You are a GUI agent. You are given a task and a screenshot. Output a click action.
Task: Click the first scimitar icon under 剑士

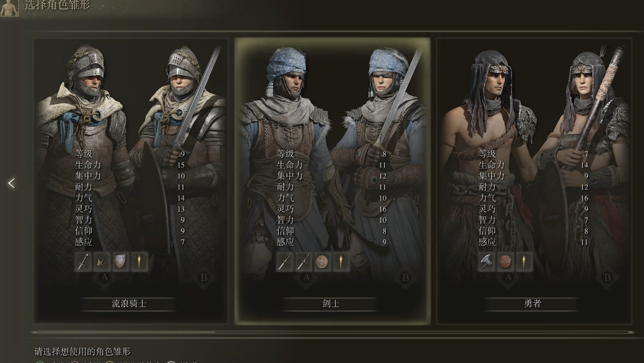click(284, 261)
